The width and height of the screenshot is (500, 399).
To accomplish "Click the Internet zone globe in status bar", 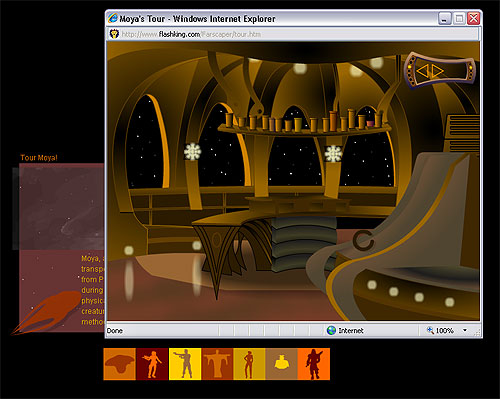I will tap(331, 330).
